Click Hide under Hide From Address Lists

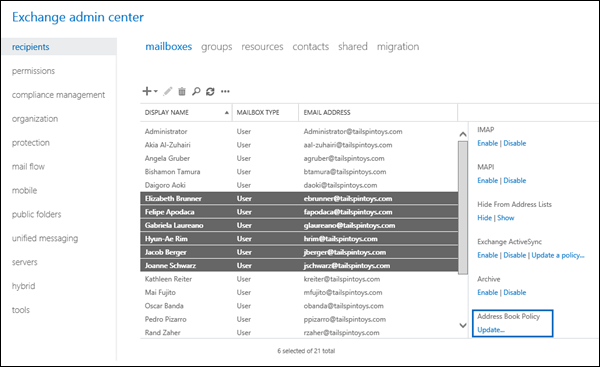click(484, 218)
